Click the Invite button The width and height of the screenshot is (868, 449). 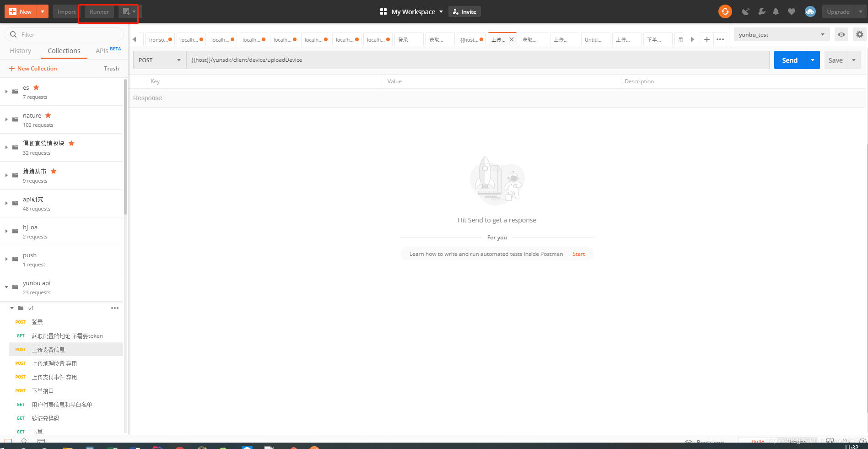coord(464,11)
